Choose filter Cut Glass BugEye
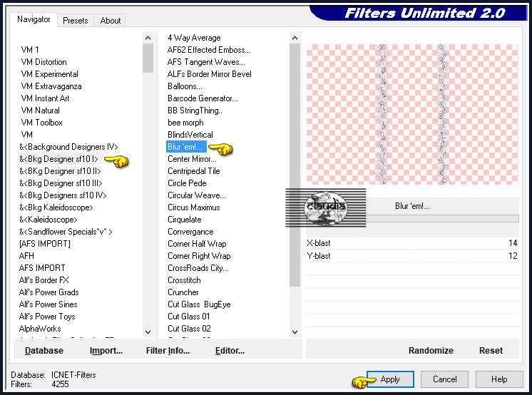The height and width of the screenshot is (395, 532). pos(199,304)
